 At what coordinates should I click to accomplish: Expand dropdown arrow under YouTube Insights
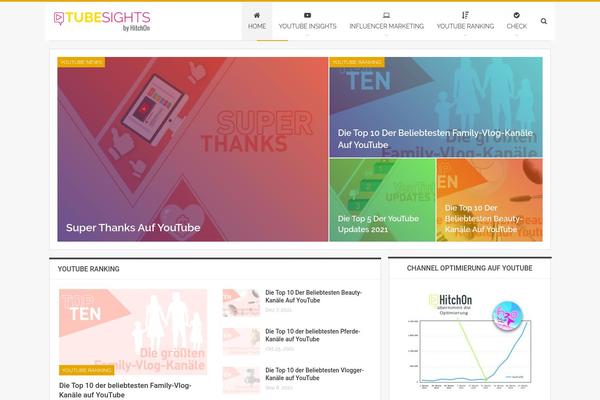click(x=307, y=35)
